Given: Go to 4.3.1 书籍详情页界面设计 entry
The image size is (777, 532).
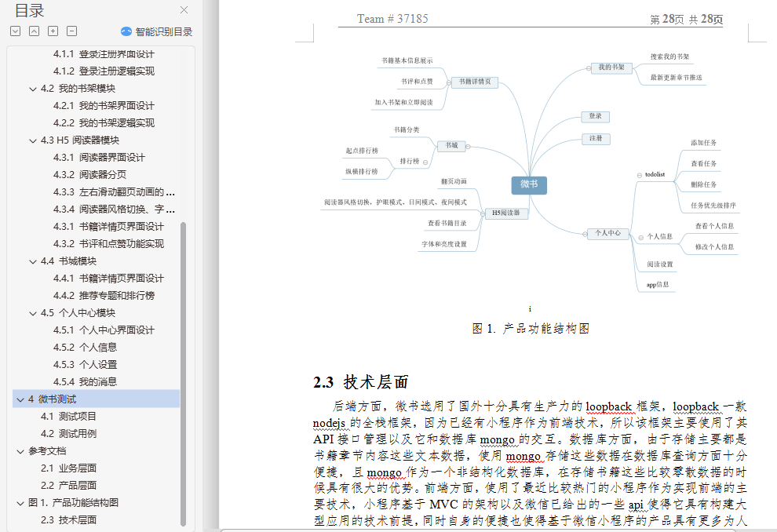Looking at the screenshot, I should click(108, 227).
